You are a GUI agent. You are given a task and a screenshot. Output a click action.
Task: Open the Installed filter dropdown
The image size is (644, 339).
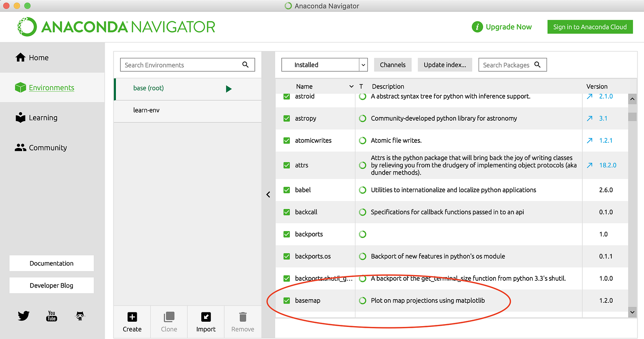point(324,65)
